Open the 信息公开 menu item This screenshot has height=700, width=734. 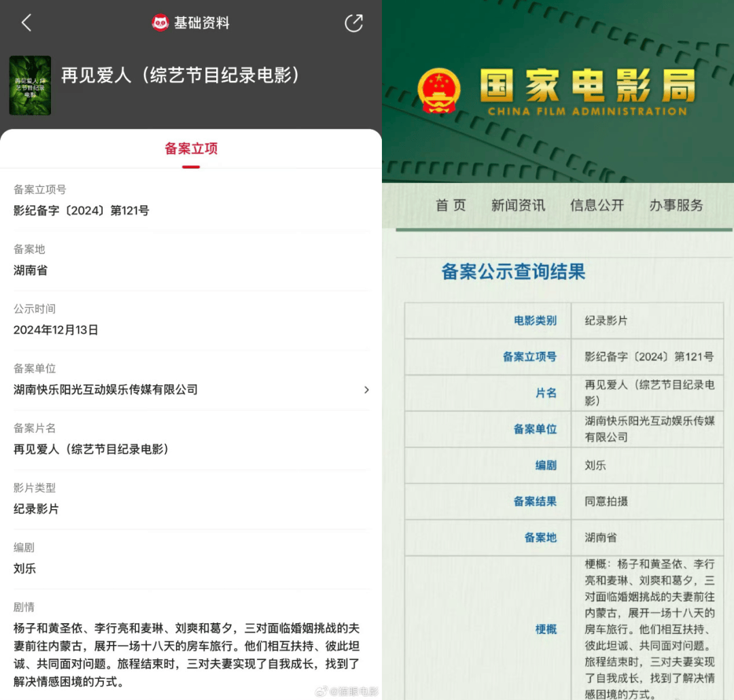(x=597, y=205)
